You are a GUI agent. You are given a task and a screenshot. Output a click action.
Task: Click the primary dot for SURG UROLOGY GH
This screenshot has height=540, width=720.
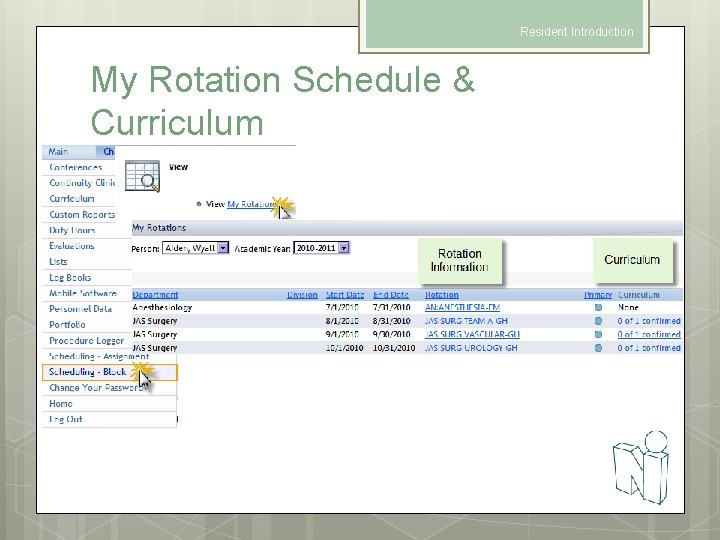pos(598,348)
